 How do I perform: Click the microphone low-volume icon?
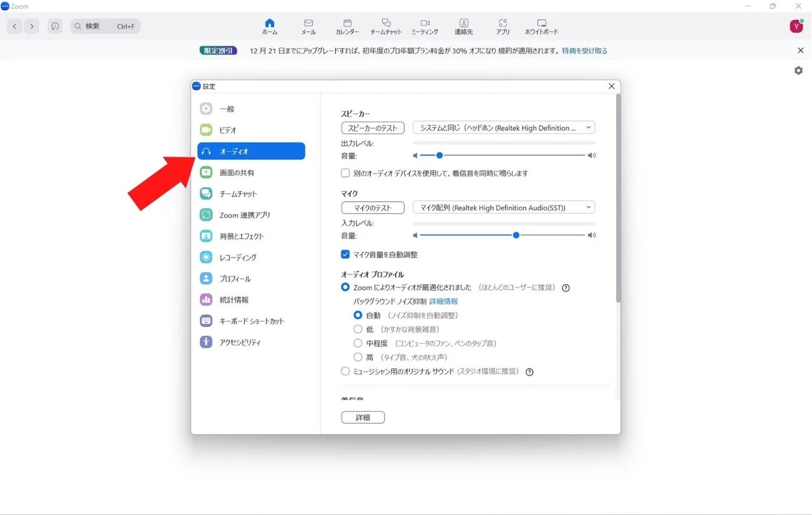click(x=416, y=235)
